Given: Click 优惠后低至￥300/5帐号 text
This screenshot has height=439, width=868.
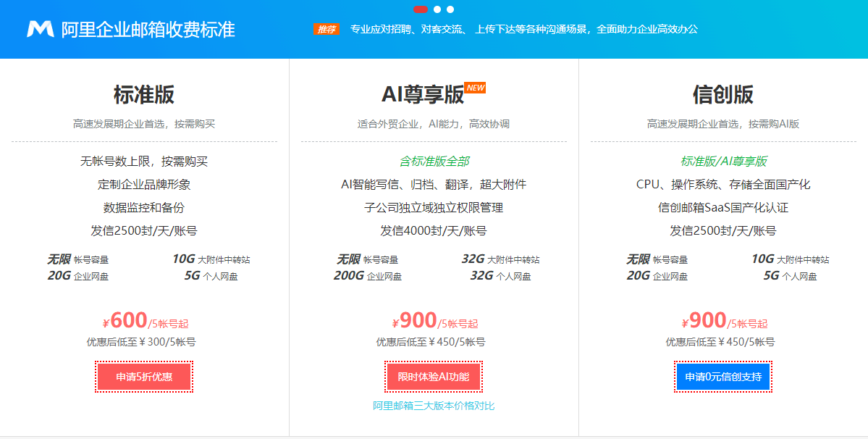Looking at the screenshot, I should [141, 342].
